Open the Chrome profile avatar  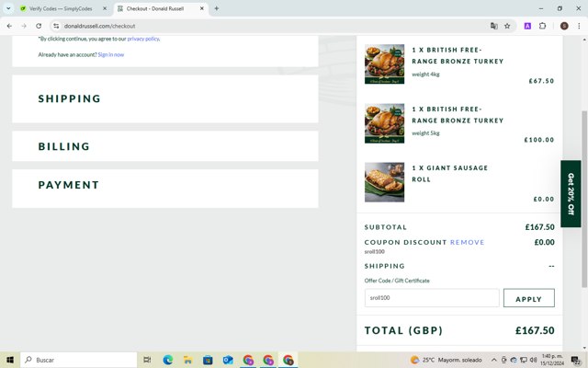click(564, 26)
